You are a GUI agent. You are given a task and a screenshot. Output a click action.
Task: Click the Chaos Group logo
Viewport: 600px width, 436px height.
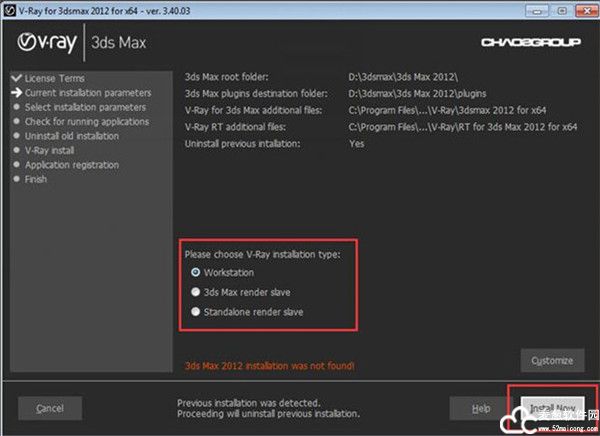coord(538,43)
